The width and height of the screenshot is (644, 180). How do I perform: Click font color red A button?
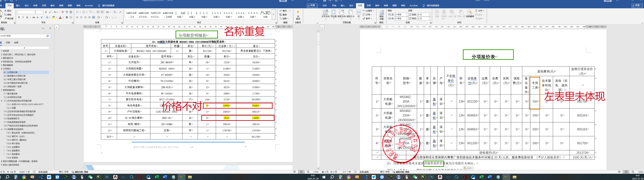[60, 17]
